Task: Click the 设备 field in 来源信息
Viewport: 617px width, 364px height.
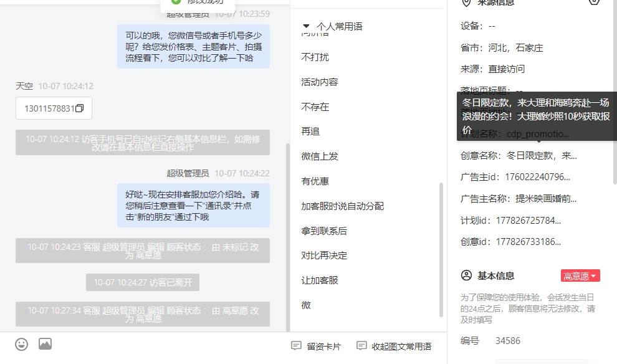Action: click(x=477, y=26)
